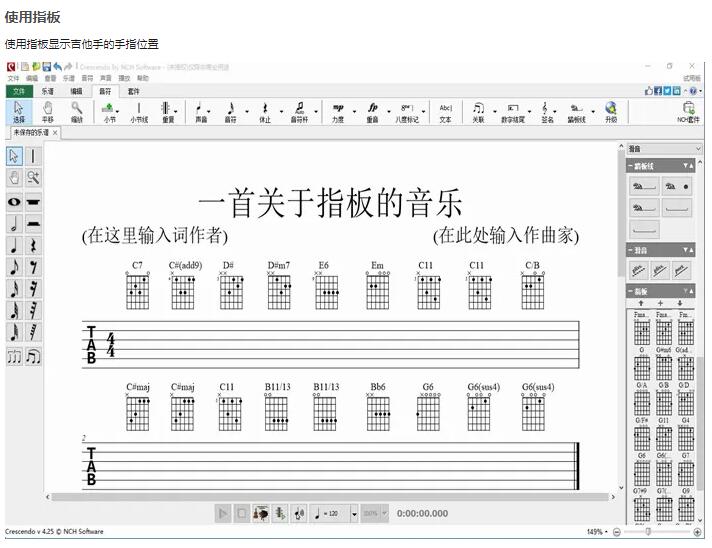Open the 文件 file tab
Image resolution: width=712 pixels, height=548 pixels.
coord(19,91)
